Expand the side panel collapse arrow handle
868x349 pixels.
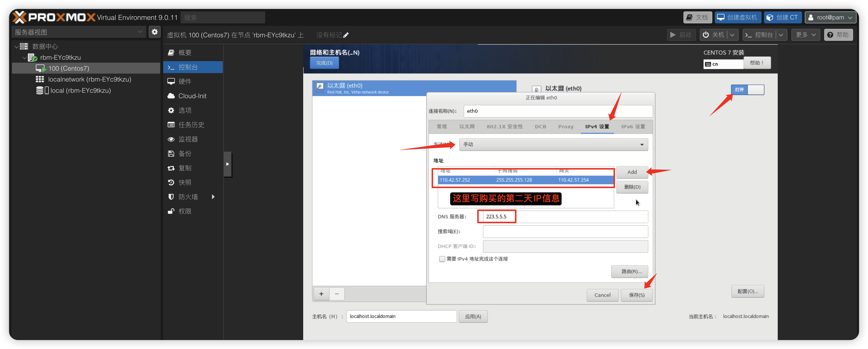(227, 164)
